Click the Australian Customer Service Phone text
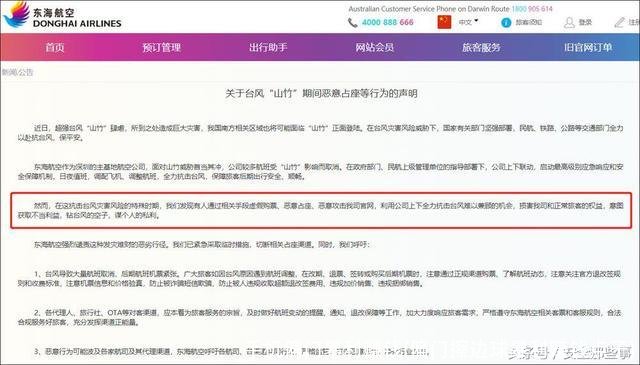Viewport: 640px width, 365px height. 429,9
